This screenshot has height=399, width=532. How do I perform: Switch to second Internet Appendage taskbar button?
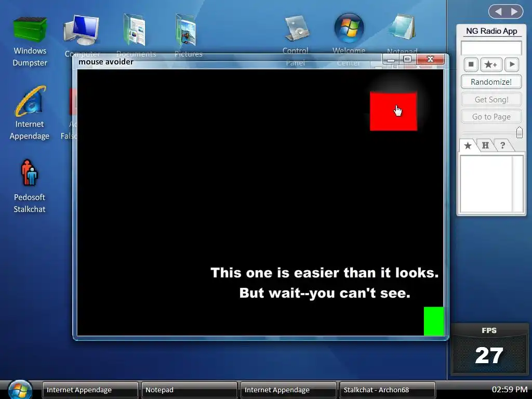coord(288,390)
